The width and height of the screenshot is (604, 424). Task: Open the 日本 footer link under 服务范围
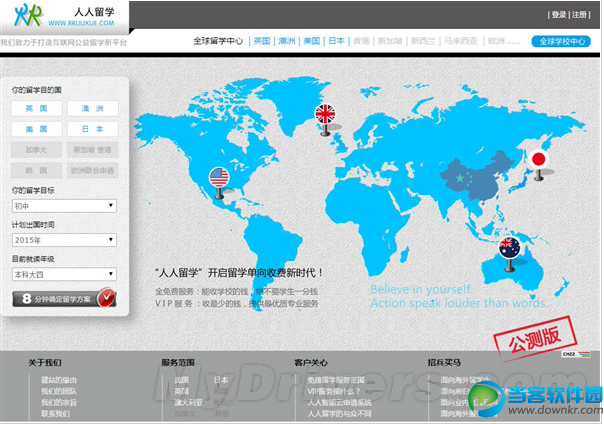pos(221,380)
